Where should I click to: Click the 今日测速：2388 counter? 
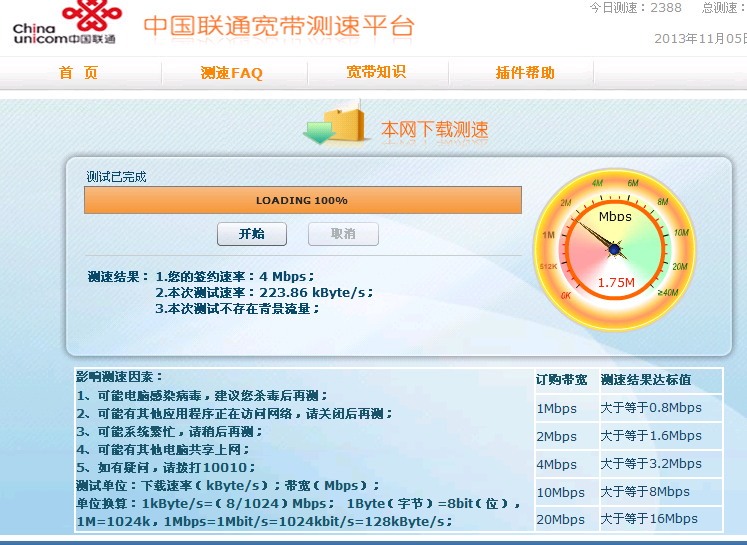pos(636,8)
